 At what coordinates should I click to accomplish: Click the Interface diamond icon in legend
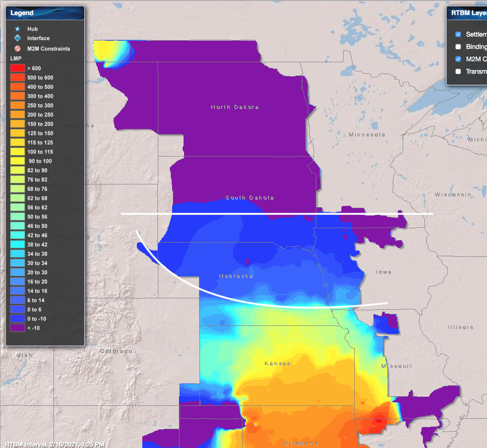pos(17,38)
